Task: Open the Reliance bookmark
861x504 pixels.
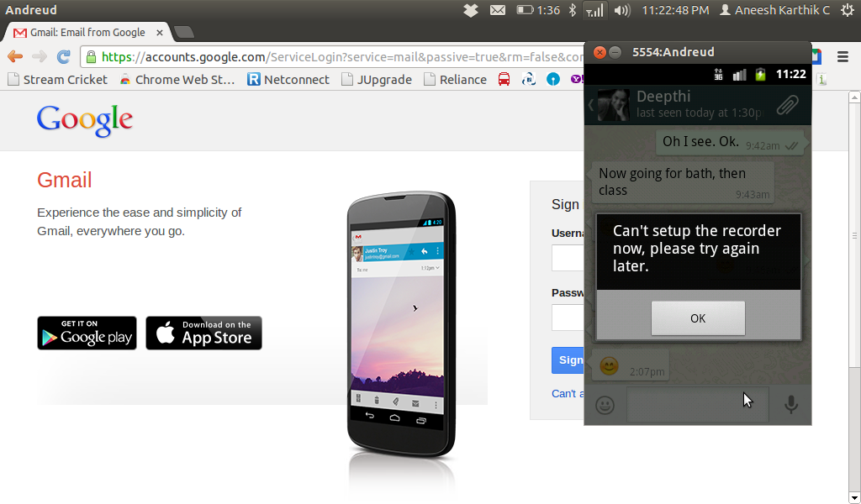Action: click(x=455, y=80)
